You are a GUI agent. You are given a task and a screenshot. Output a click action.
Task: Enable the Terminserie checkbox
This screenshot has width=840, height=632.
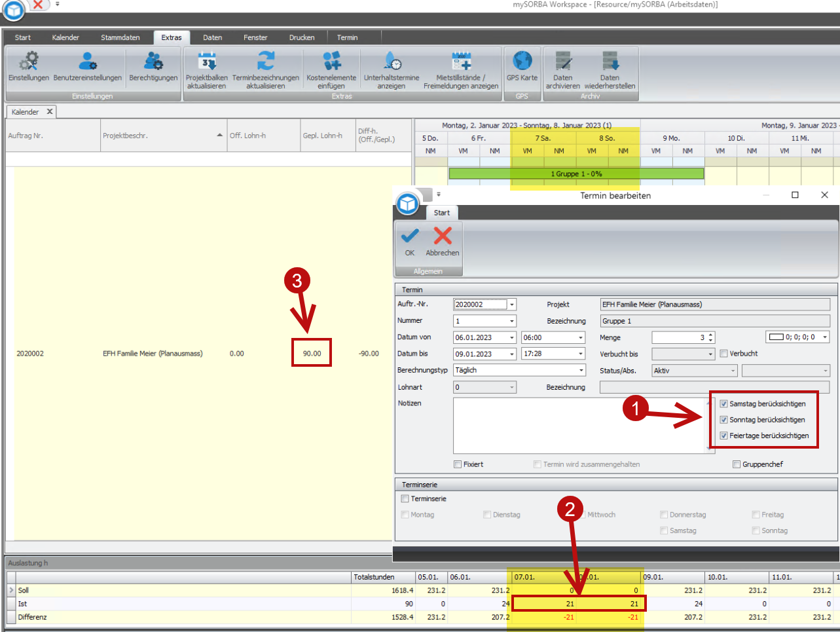pos(405,499)
